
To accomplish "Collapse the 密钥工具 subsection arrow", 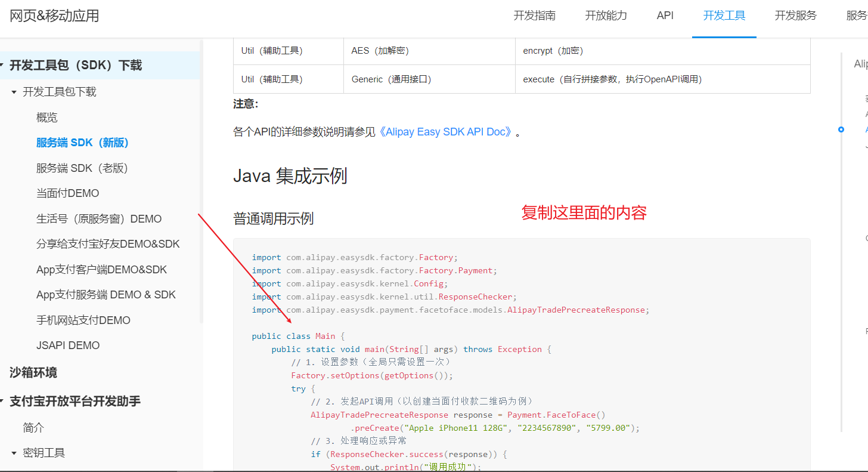I will pyautogui.click(x=14, y=454).
